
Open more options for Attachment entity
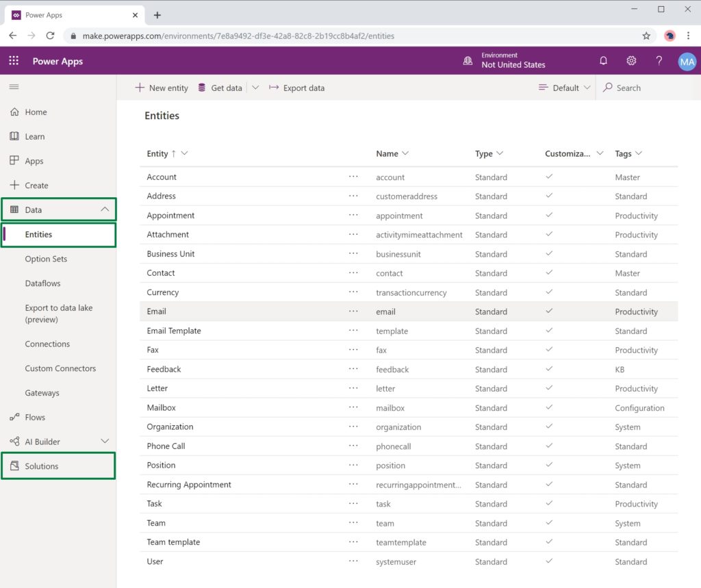point(353,234)
